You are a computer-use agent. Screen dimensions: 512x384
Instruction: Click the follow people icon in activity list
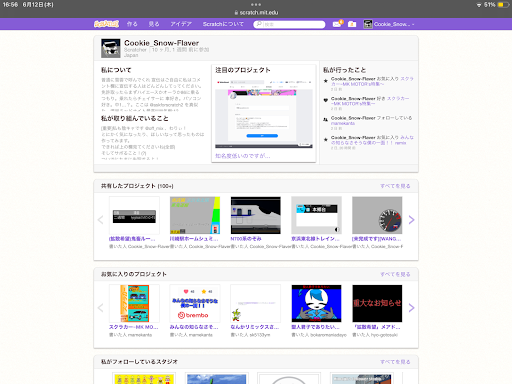[x=326, y=120]
